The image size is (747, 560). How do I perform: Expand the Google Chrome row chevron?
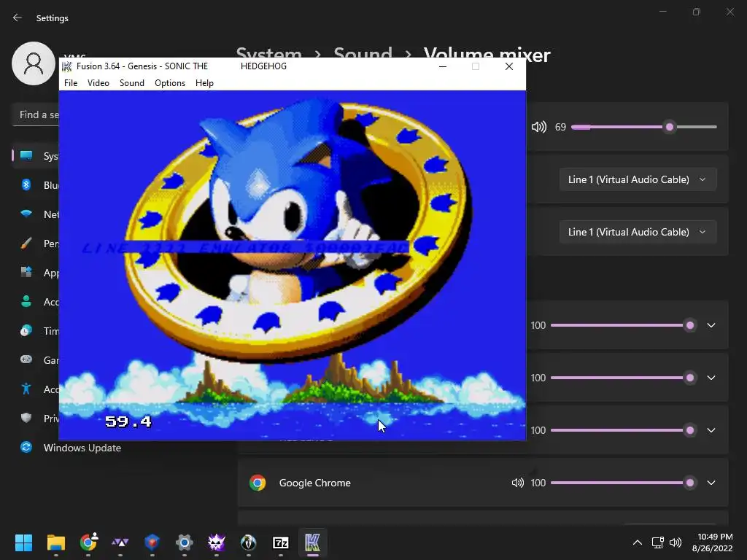click(x=711, y=483)
